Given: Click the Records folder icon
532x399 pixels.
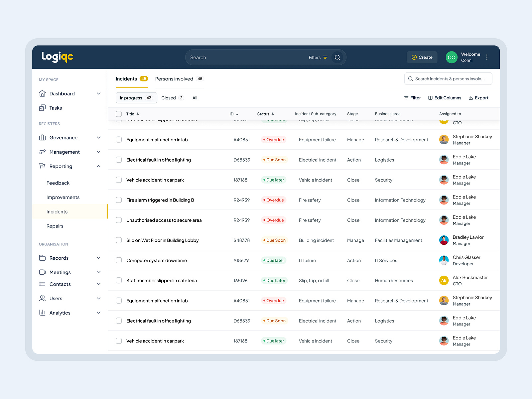Looking at the screenshot, I should (42, 258).
